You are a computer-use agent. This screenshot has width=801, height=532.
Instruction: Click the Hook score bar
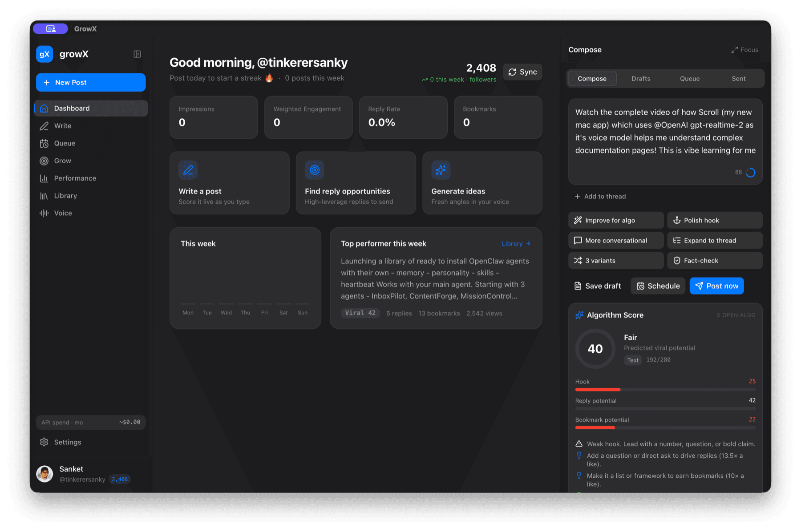click(665, 390)
